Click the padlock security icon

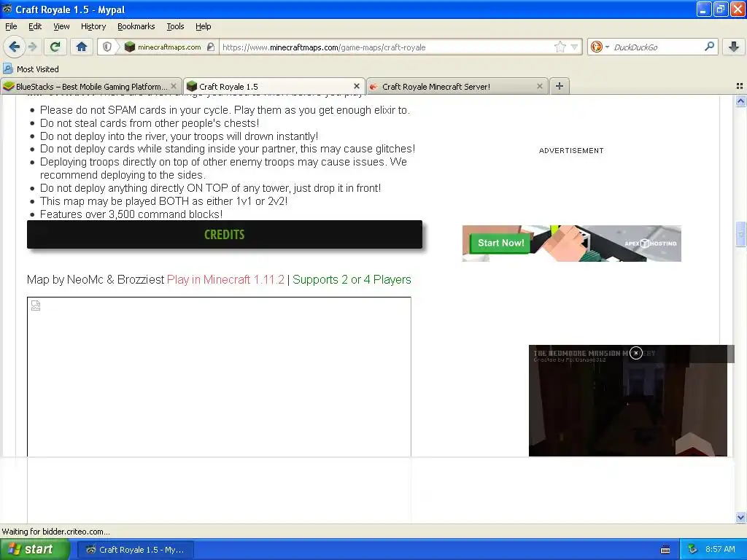tap(211, 47)
